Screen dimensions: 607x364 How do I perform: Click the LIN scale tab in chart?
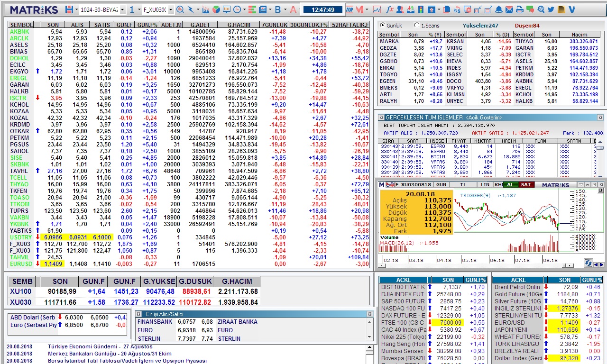(485, 184)
